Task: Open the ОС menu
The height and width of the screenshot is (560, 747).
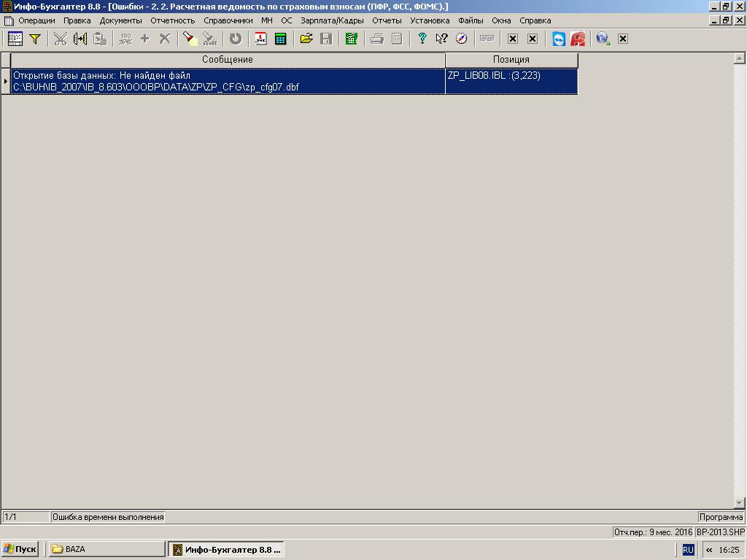Action: pyautogui.click(x=286, y=20)
